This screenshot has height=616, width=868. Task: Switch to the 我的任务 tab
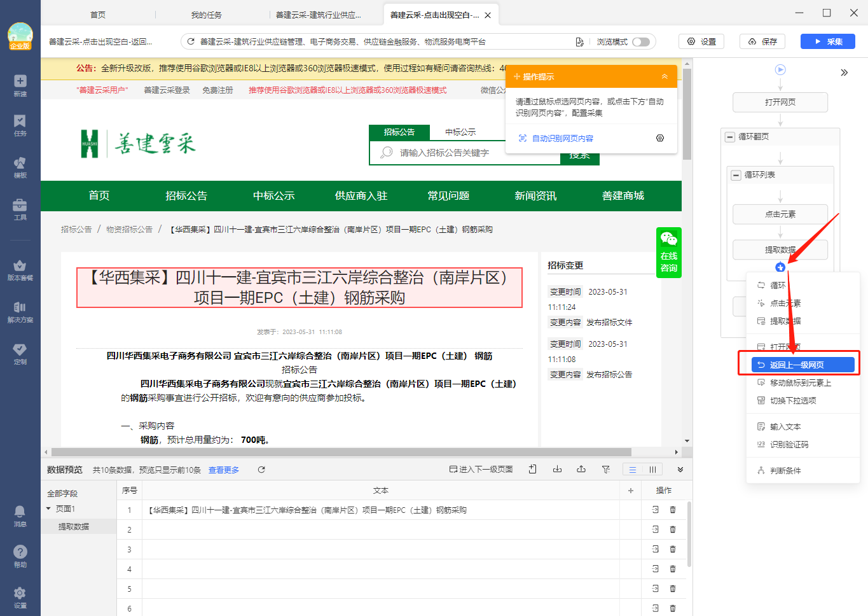(x=207, y=15)
